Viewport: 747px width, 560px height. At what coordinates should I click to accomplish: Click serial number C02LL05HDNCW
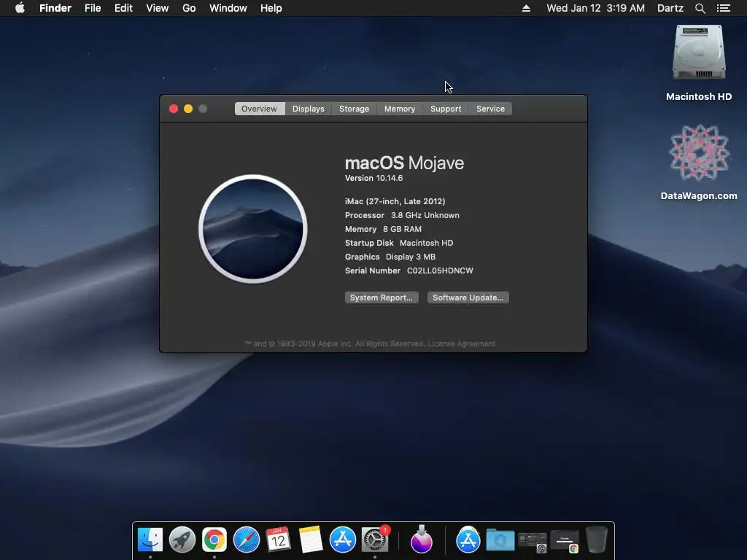click(x=440, y=271)
